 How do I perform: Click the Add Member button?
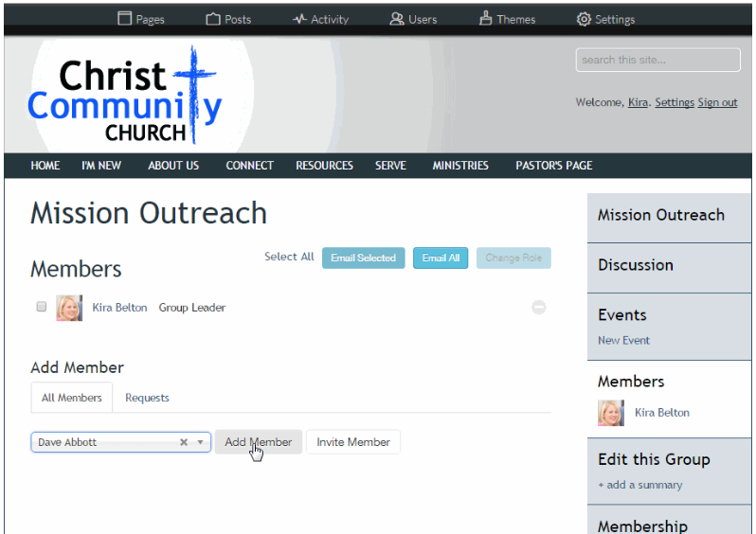(x=259, y=442)
